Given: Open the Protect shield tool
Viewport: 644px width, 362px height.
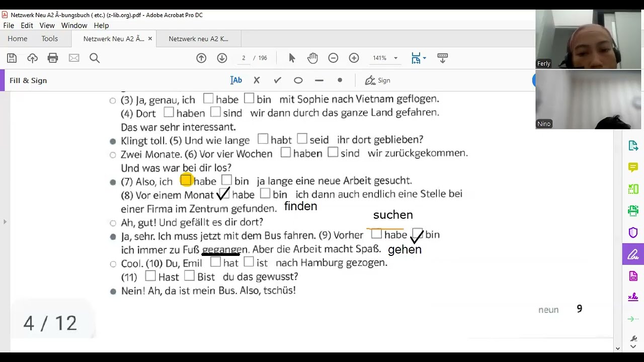Looking at the screenshot, I should tap(633, 233).
